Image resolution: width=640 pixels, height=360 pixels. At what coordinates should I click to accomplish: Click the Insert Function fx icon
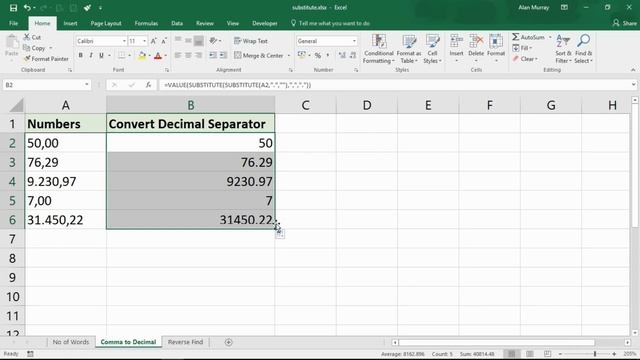pos(148,85)
